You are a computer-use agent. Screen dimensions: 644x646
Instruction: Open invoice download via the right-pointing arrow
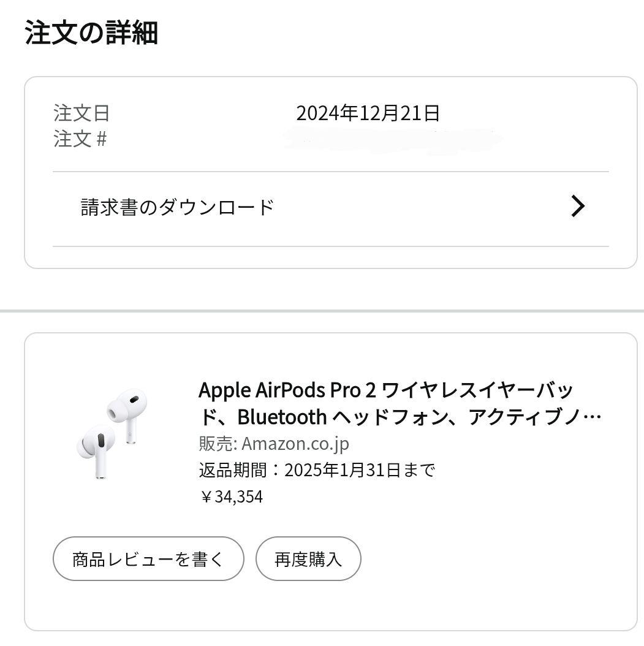(577, 207)
